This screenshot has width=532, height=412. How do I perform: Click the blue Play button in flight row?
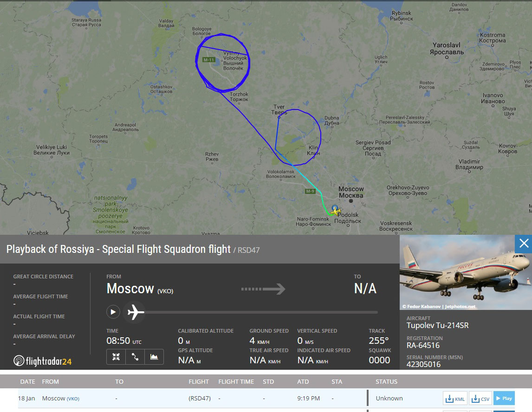504,399
